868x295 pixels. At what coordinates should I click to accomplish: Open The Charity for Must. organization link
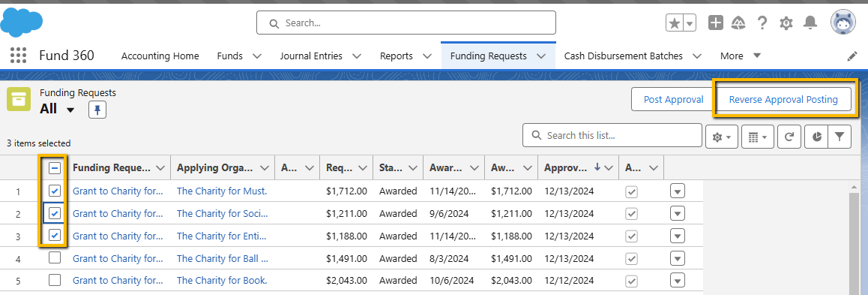click(x=222, y=191)
